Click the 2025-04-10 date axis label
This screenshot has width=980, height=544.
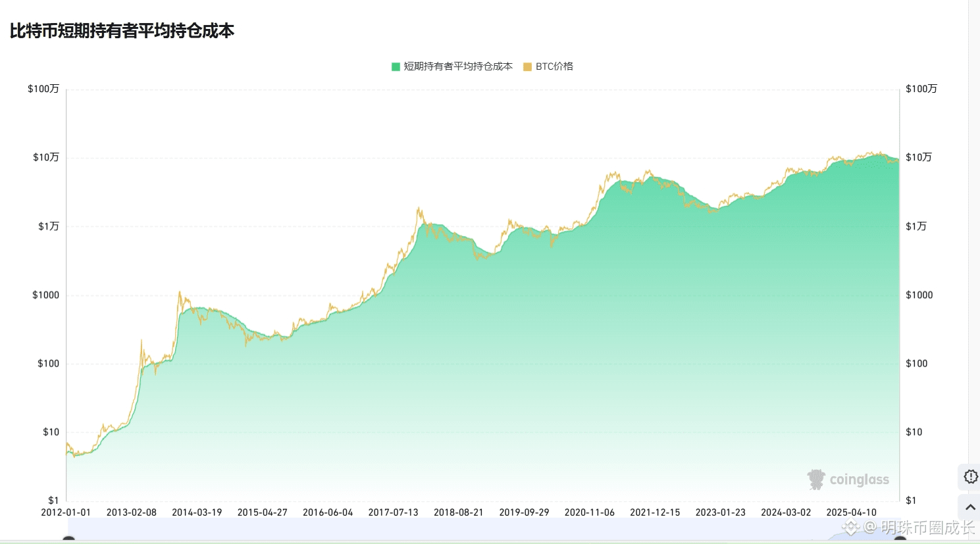click(852, 512)
